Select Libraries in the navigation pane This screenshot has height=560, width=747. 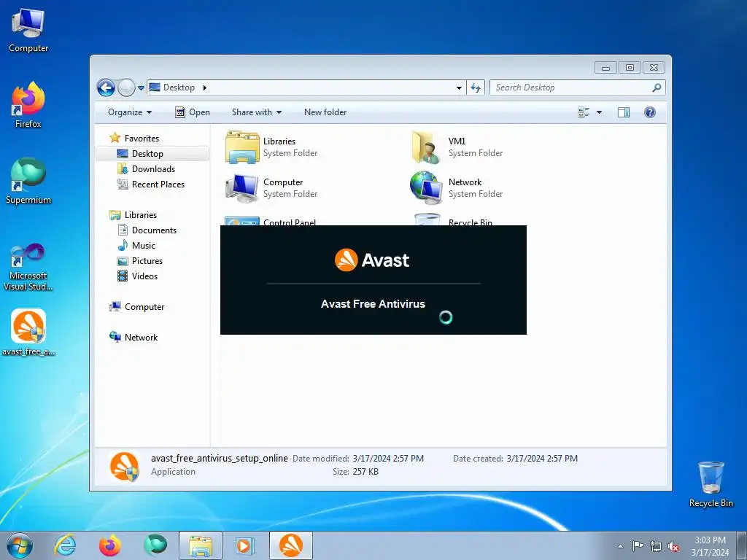pos(141,215)
